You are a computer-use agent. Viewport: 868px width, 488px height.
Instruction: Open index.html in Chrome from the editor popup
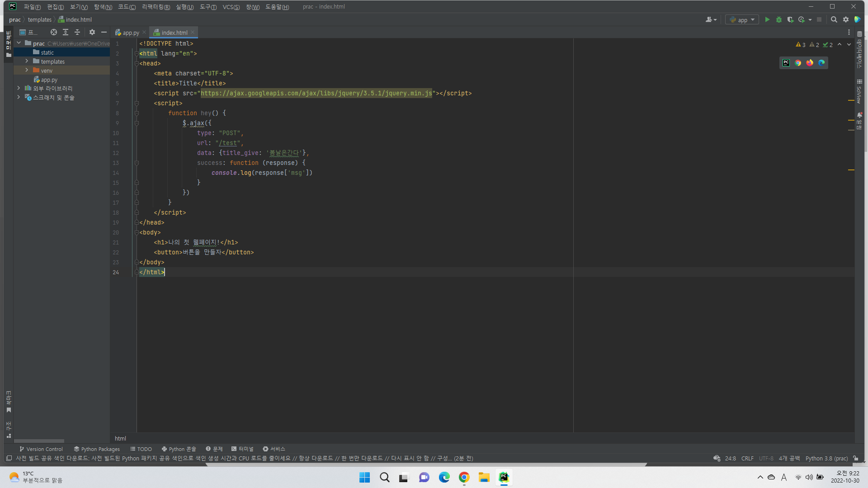798,63
